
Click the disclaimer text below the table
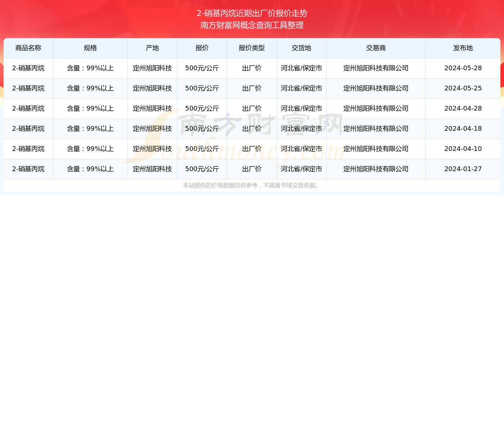point(252,185)
